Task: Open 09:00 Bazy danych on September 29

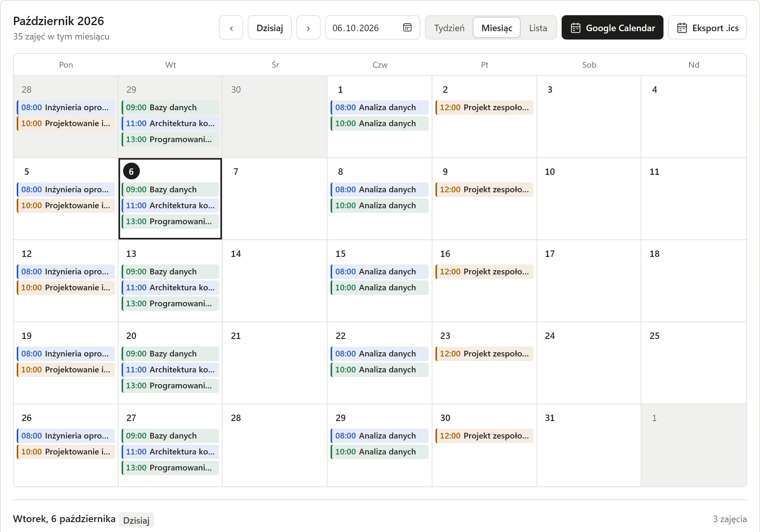Action: pos(170,108)
